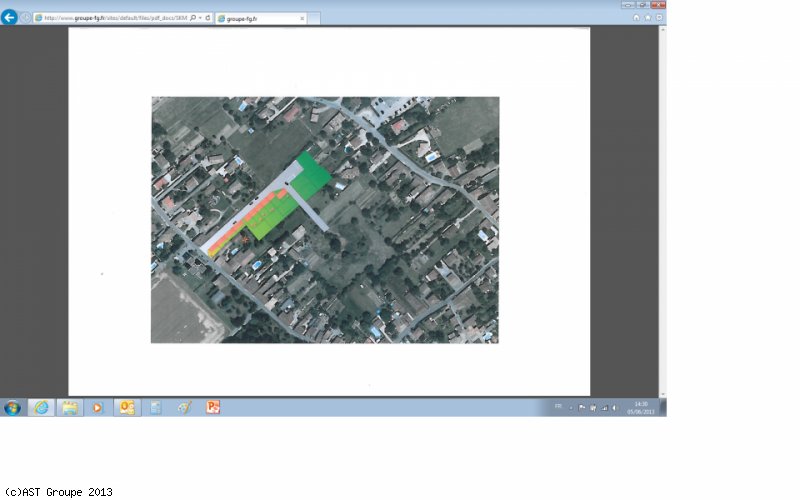
Task: Restore down the browser window
Action: click(x=643, y=5)
